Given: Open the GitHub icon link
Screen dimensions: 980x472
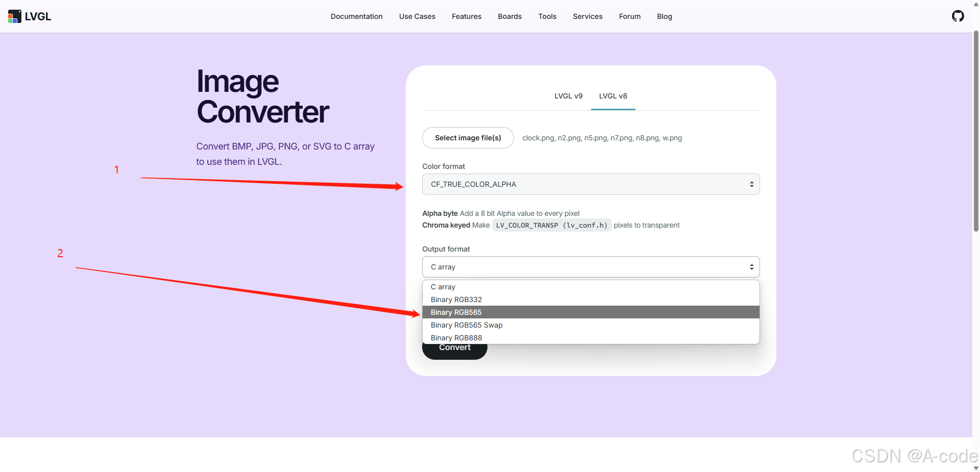Looking at the screenshot, I should (958, 16).
